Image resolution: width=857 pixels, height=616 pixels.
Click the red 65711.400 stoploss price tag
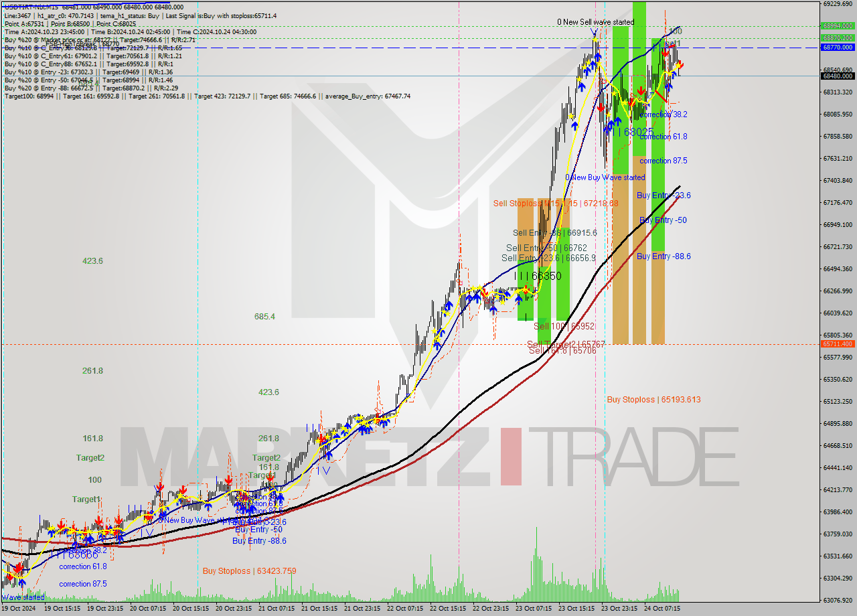(x=838, y=343)
